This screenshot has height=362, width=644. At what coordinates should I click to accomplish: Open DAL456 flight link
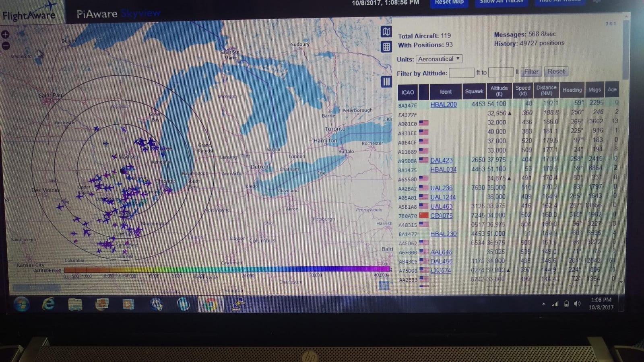tap(441, 261)
